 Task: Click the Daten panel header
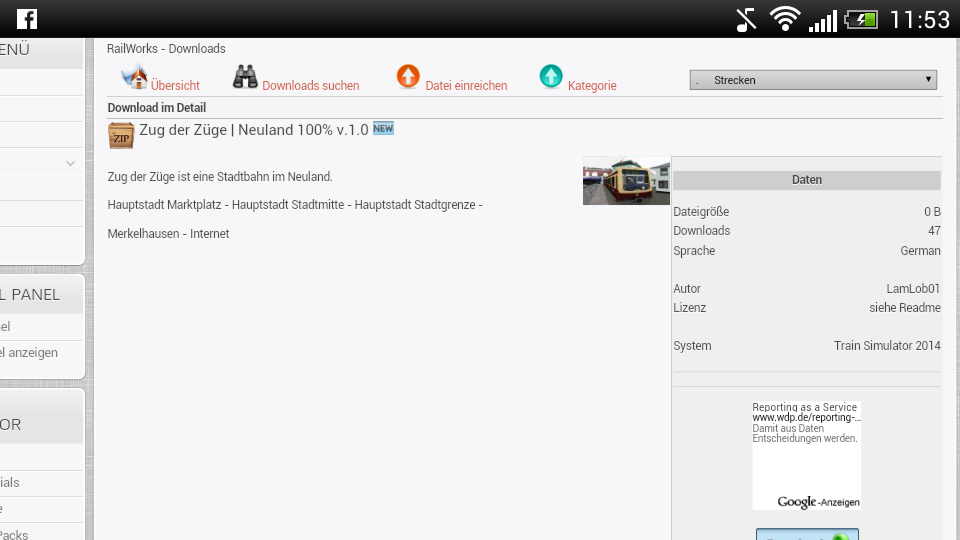(806, 180)
